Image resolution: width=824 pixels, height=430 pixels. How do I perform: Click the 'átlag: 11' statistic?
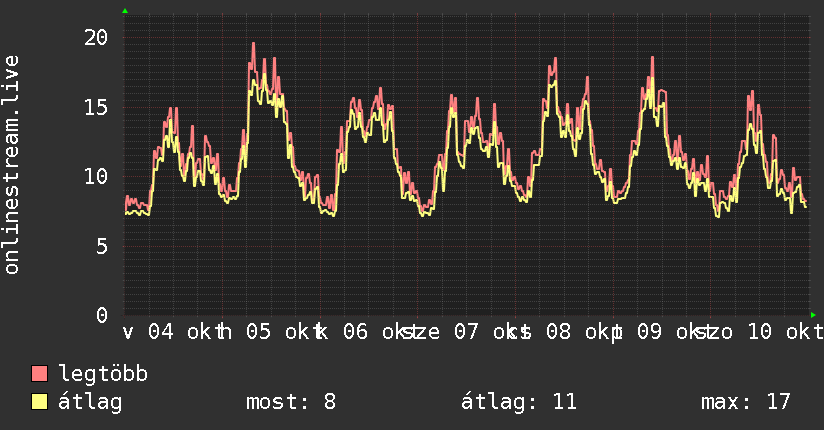point(519,402)
